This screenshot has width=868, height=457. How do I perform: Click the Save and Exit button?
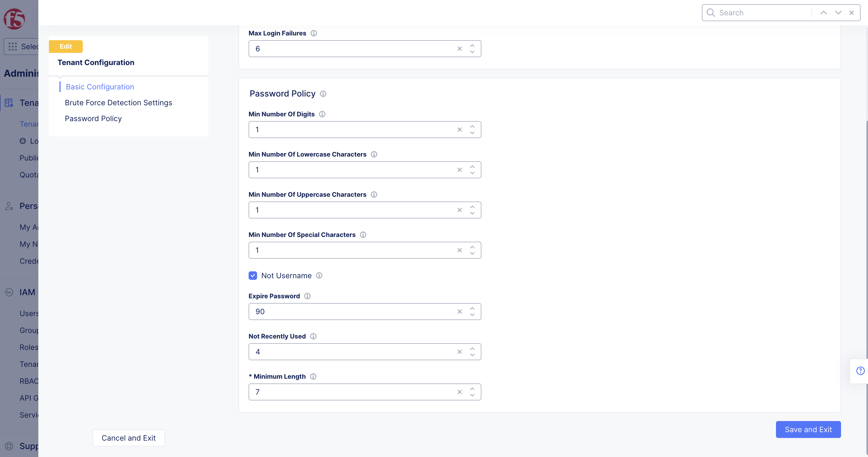808,429
